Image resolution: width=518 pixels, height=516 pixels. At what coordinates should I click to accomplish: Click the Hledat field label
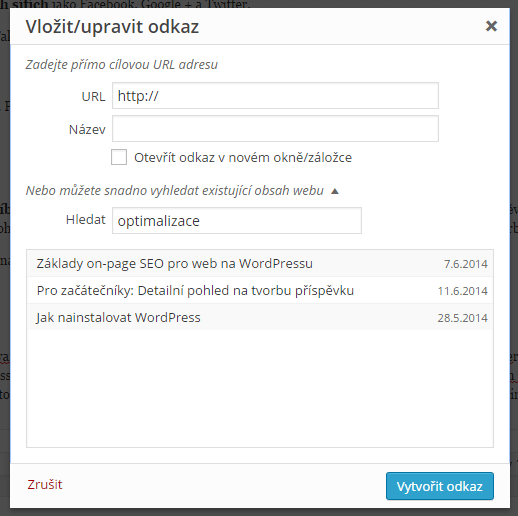[x=86, y=220]
